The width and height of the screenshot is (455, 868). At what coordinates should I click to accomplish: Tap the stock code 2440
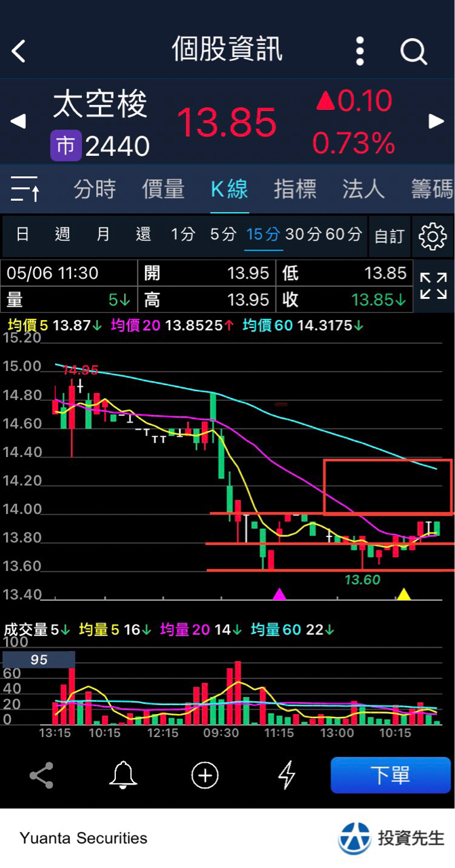[x=117, y=146]
